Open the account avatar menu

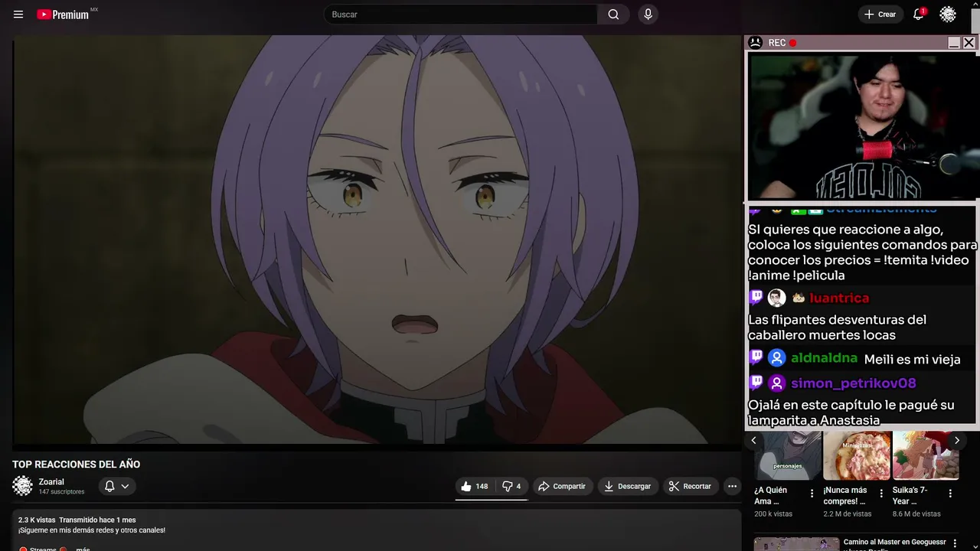coord(948,15)
